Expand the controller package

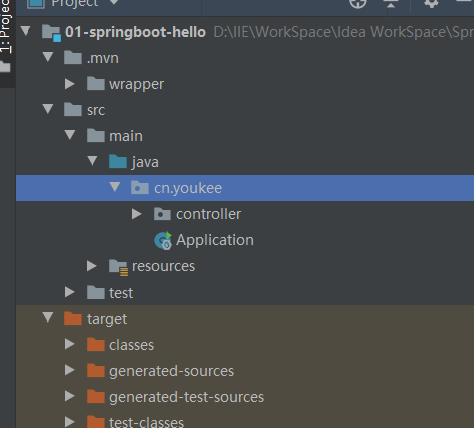pyautogui.click(x=137, y=214)
